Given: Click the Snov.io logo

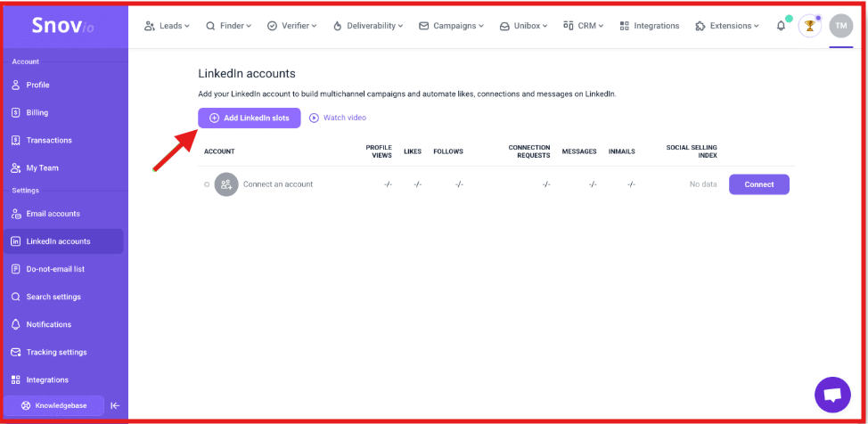Looking at the screenshot, I should pos(62,26).
